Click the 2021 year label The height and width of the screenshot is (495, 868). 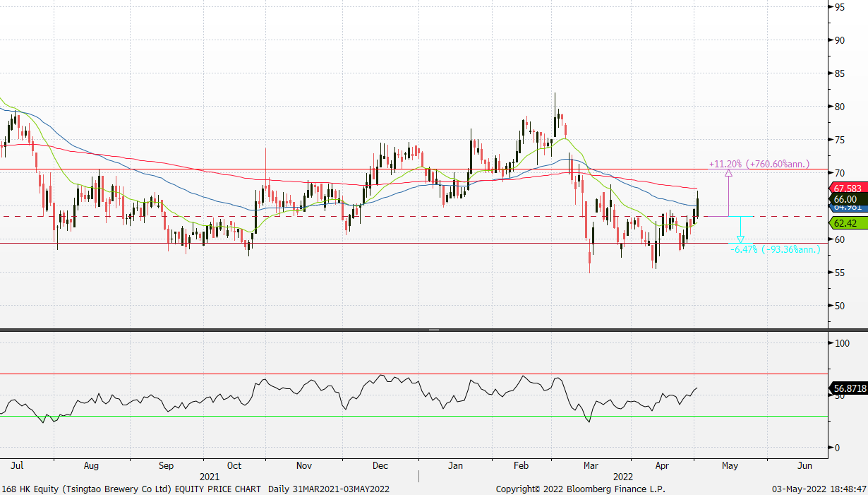point(210,477)
